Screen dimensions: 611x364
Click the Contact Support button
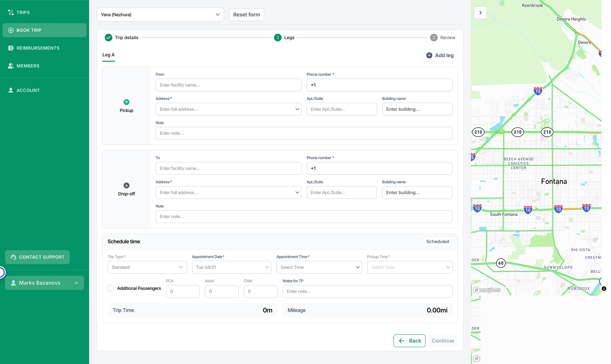click(x=38, y=257)
